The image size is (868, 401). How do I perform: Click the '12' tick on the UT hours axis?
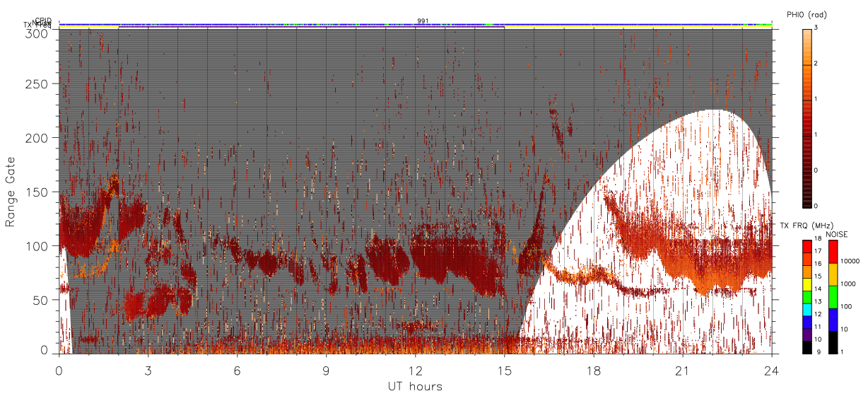[x=416, y=370]
